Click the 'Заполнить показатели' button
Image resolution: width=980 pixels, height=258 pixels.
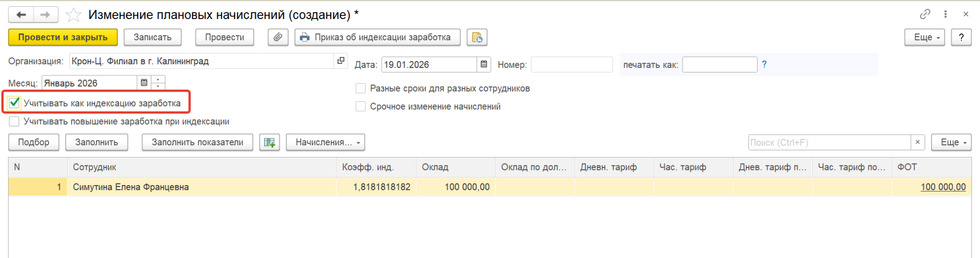click(197, 142)
